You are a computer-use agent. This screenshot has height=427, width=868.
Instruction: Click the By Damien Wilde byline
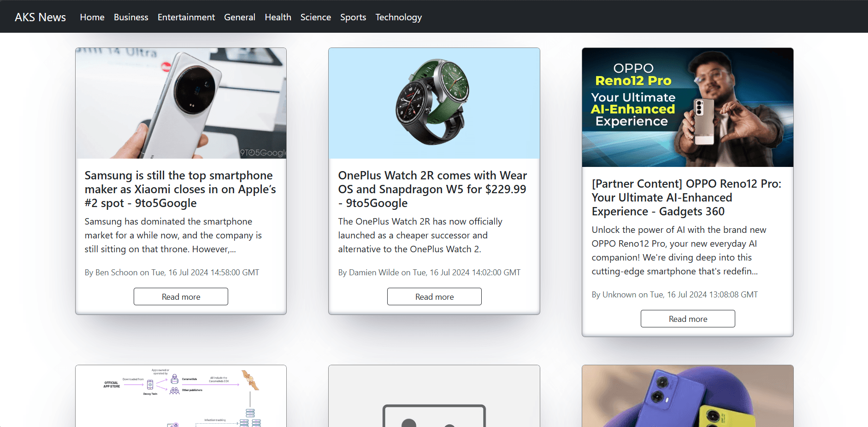(429, 273)
